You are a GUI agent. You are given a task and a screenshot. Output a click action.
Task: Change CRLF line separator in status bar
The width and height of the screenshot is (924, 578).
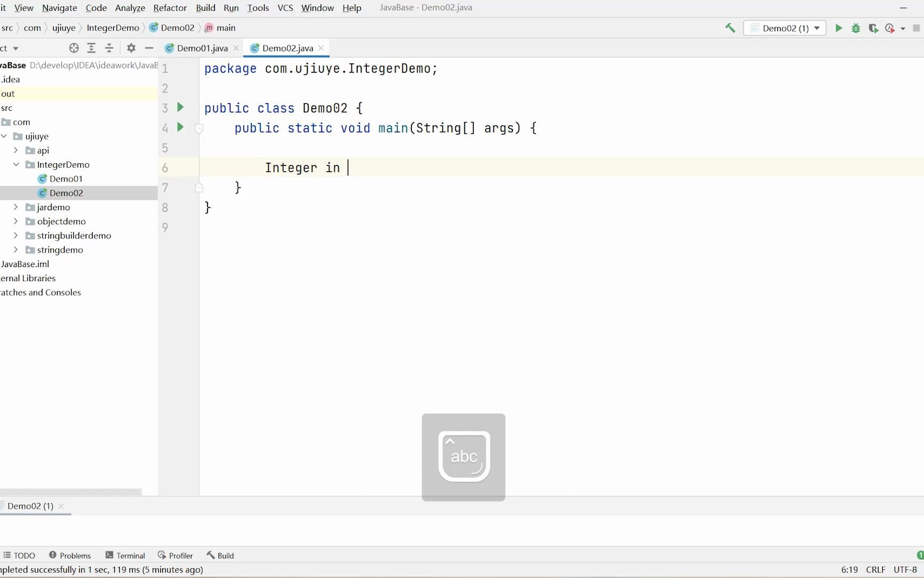coord(875,569)
